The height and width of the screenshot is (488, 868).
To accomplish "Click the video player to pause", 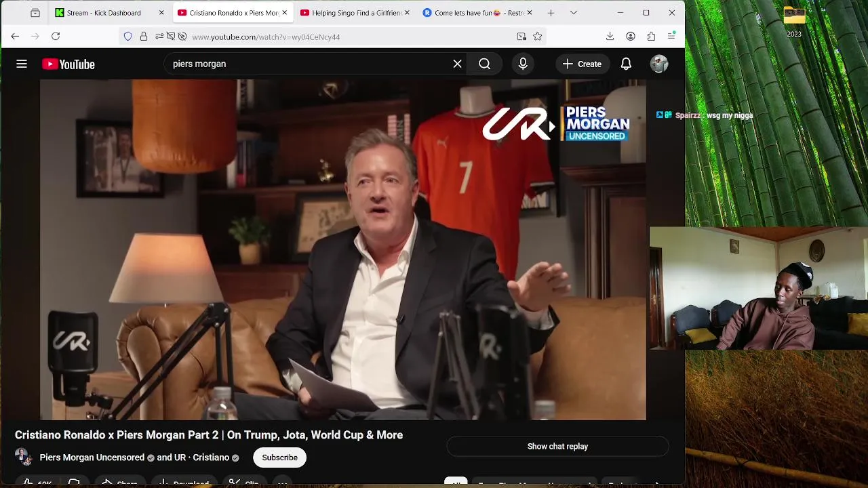I will click(x=342, y=249).
